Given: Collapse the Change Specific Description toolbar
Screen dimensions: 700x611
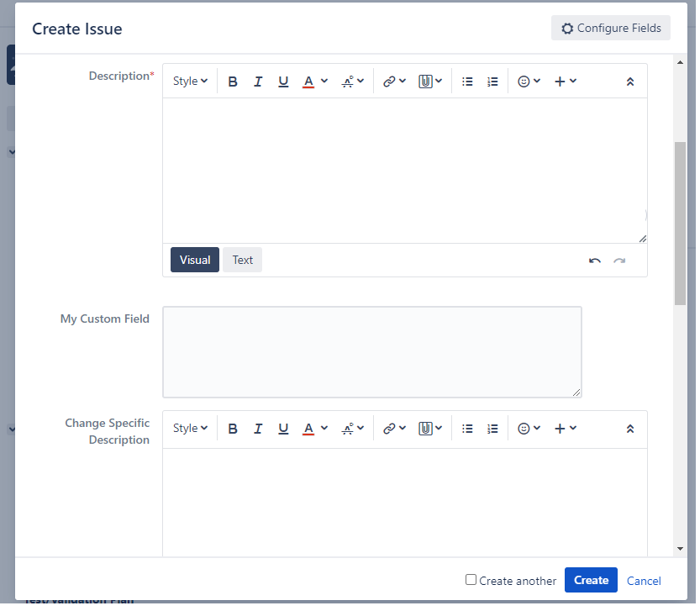Looking at the screenshot, I should click(630, 430).
